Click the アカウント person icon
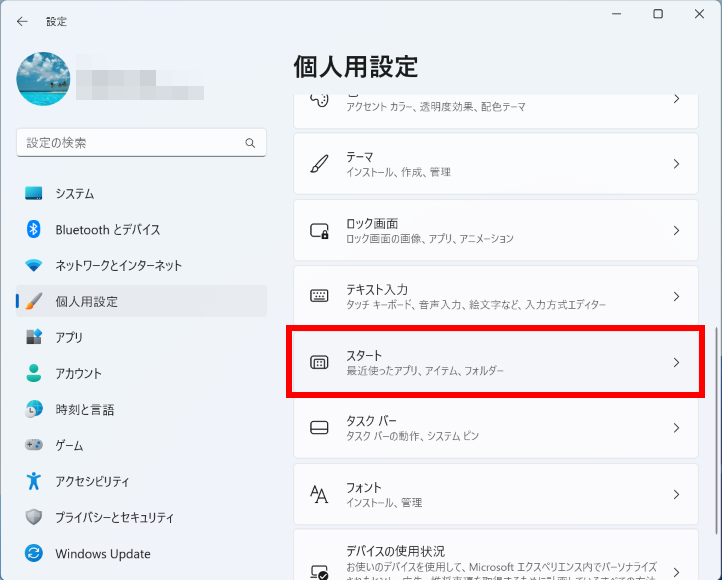This screenshot has height=580, width=722. pyautogui.click(x=34, y=373)
